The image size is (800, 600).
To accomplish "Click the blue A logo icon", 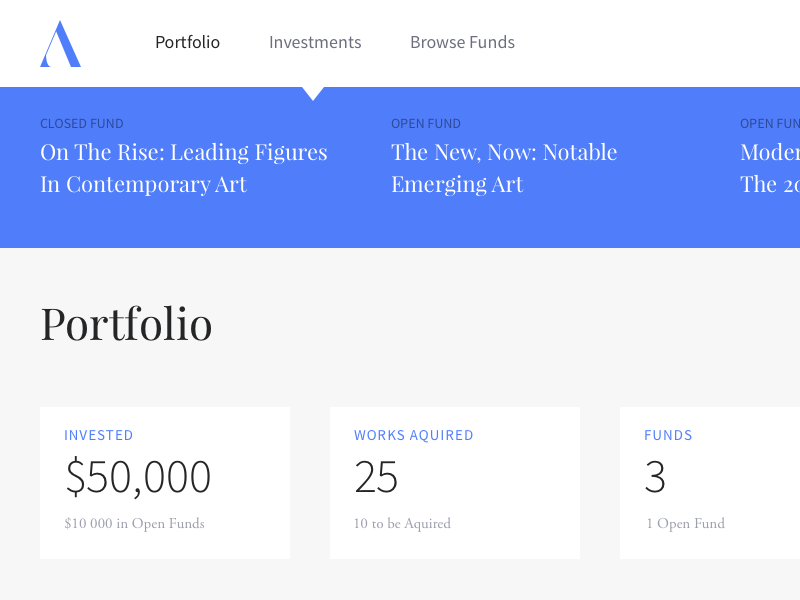I will [60, 44].
